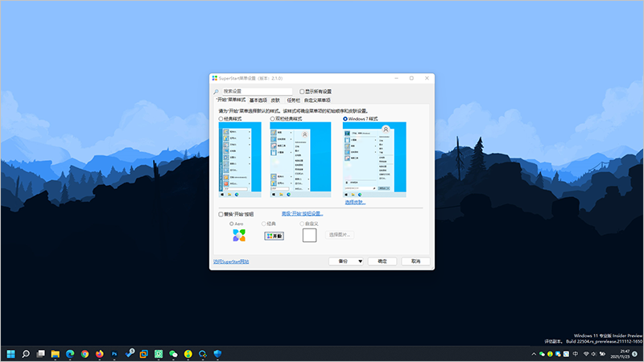Click the WeChat icon in system tray
Image resolution: width=644 pixels, height=362 pixels.
tap(542, 354)
